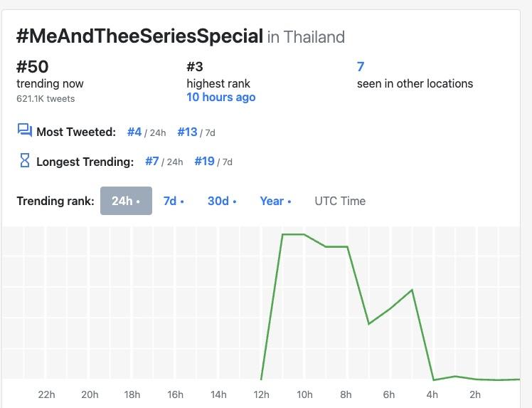The height and width of the screenshot is (408, 532).
Task: Click the #3 highest rank value
Action: tap(195, 67)
